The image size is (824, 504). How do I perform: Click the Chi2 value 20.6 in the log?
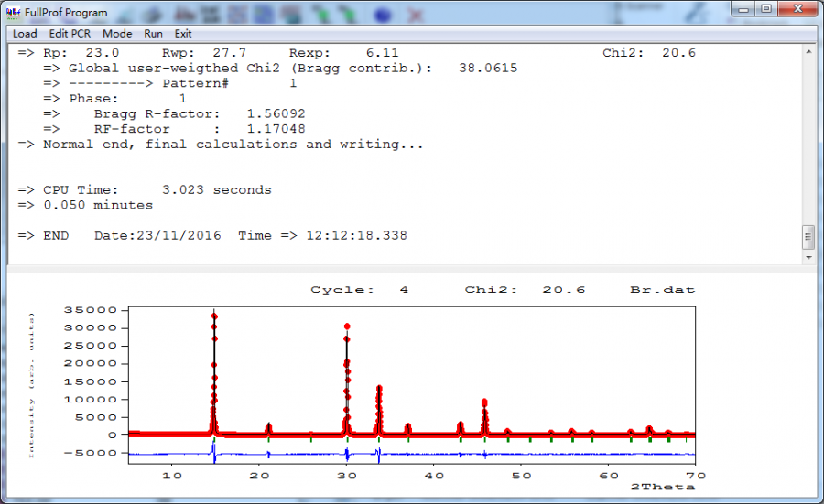(679, 53)
